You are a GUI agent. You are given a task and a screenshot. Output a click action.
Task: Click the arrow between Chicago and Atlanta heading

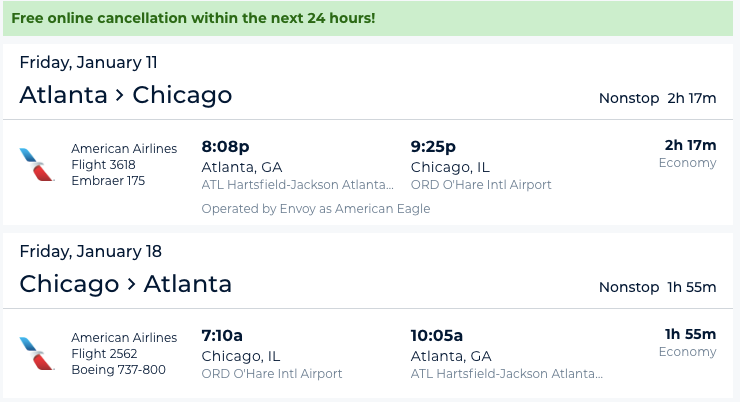(131, 285)
